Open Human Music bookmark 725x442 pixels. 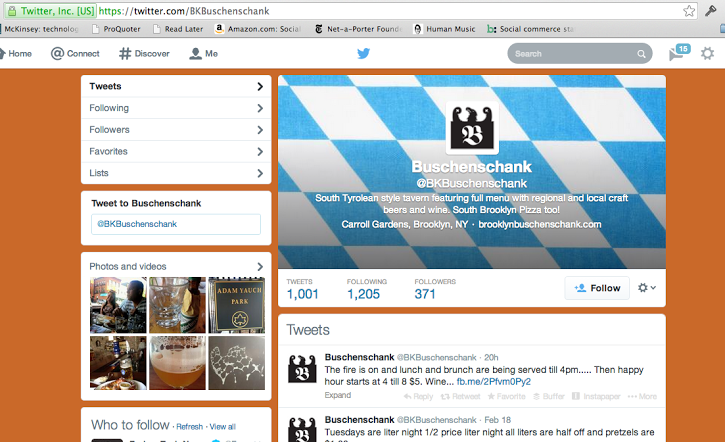(x=445, y=29)
